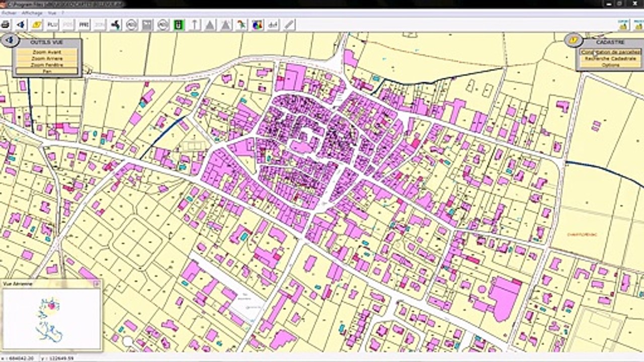644x362 pixels.
Task: Click the dxf export toolbar icon
Action: [273, 25]
